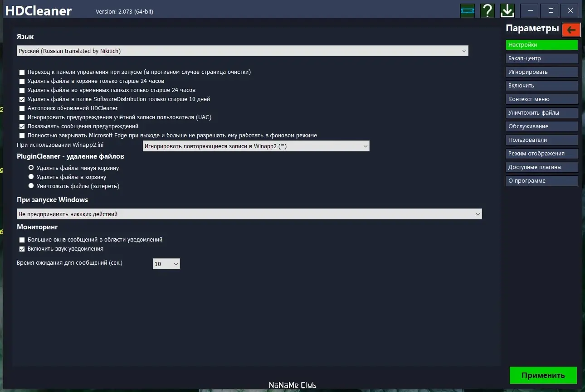585x392 pixels.
Task: Click the 'Мониторинг' section heading
Action: pyautogui.click(x=37, y=227)
